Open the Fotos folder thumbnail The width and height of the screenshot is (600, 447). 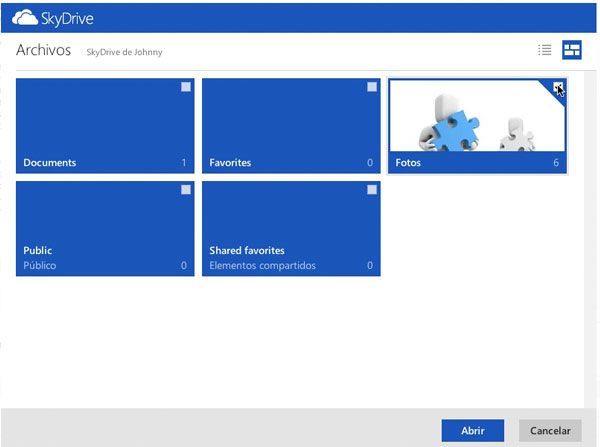point(477,116)
